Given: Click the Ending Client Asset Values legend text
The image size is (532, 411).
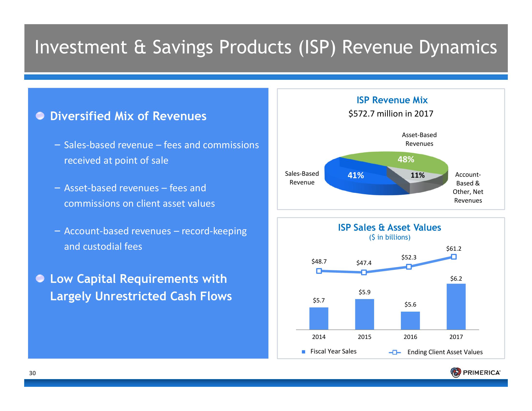Looking at the screenshot, I should 445,352.
